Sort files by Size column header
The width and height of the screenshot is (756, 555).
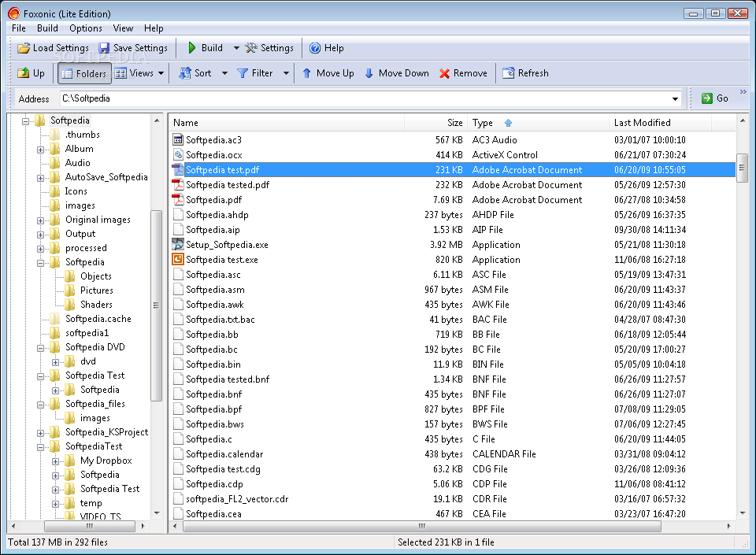click(x=435, y=123)
